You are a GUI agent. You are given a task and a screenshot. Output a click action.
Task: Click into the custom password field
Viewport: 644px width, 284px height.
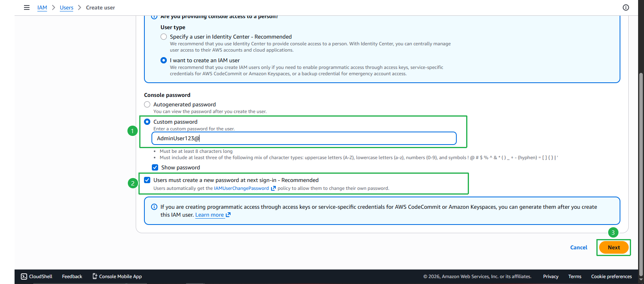tap(304, 138)
